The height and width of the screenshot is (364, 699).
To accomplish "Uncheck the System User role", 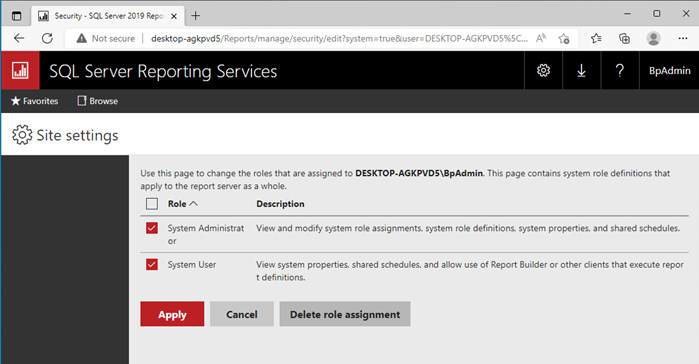I will [x=152, y=265].
